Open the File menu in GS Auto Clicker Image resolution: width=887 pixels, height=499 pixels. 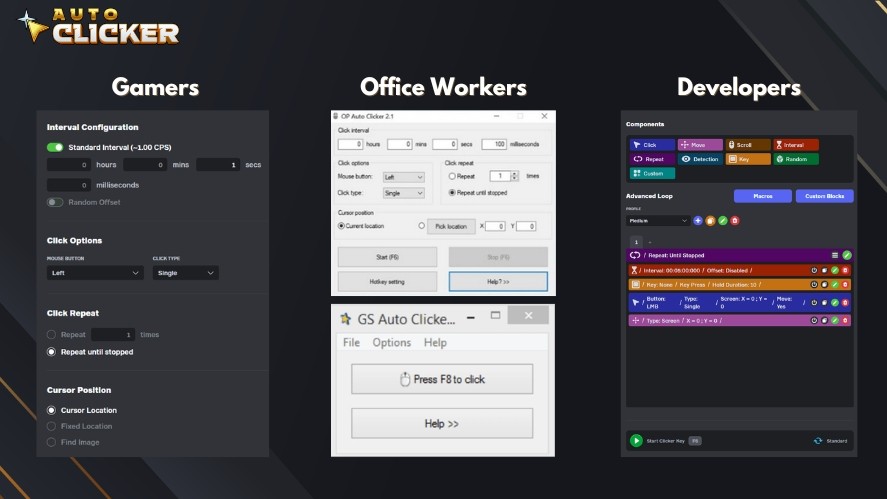[351, 342]
